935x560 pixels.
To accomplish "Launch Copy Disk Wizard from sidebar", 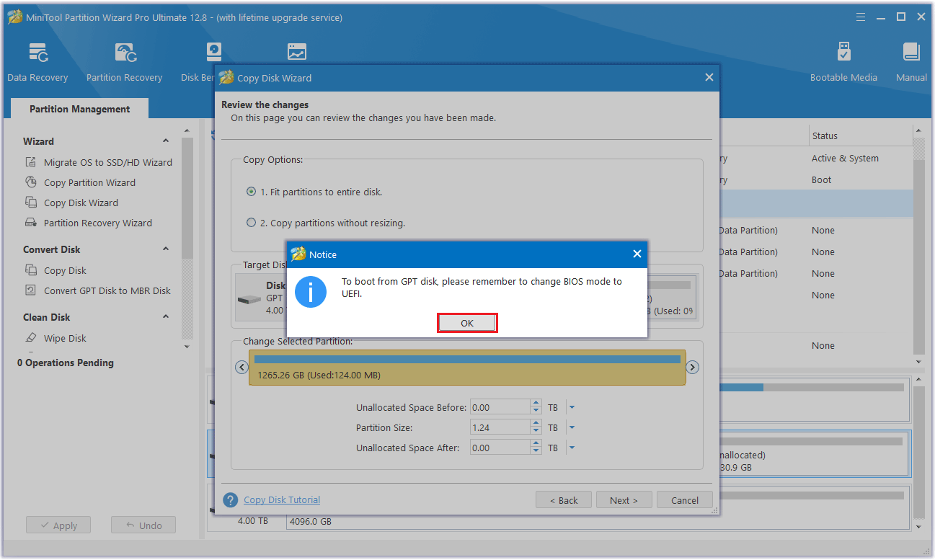I will pos(81,203).
